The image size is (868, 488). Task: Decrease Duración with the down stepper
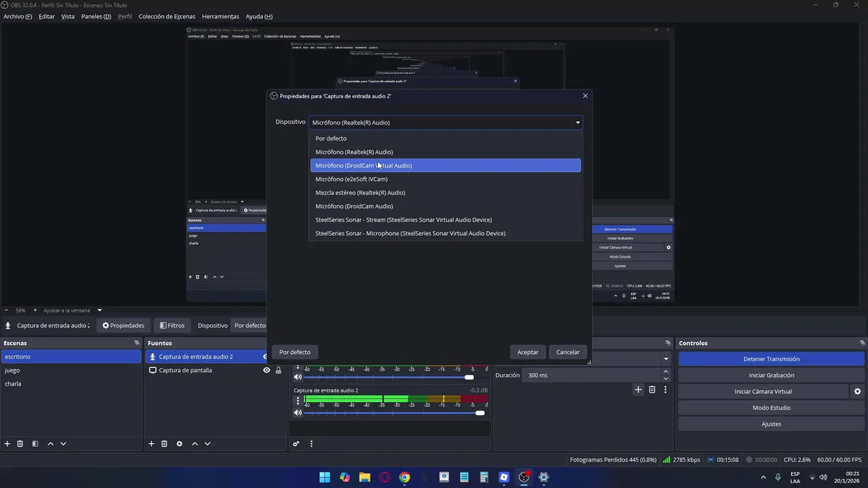[x=666, y=379]
